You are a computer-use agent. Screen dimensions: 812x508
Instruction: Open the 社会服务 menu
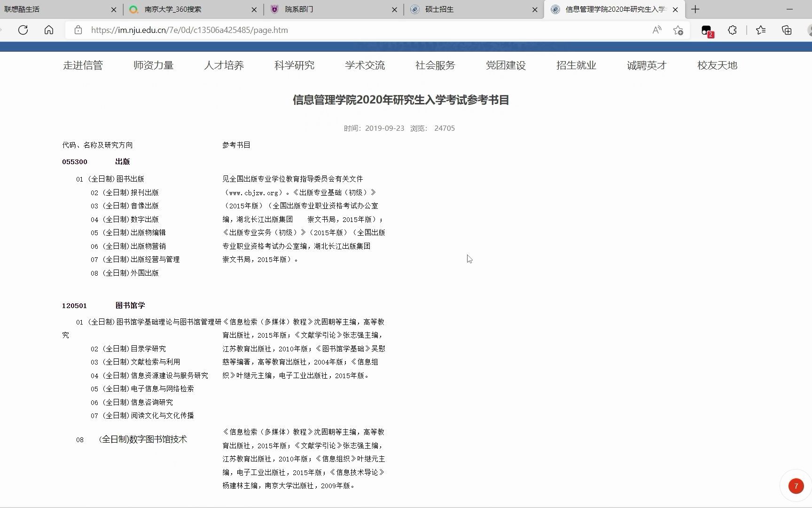(435, 65)
